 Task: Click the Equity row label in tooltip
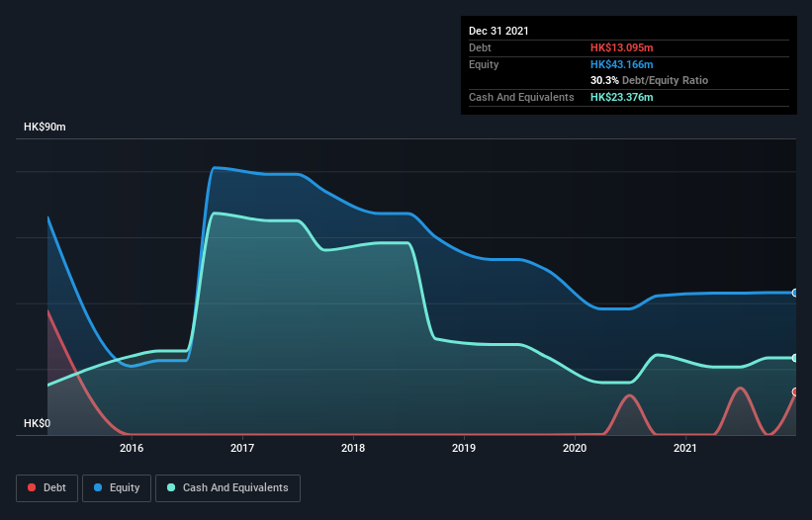(484, 64)
